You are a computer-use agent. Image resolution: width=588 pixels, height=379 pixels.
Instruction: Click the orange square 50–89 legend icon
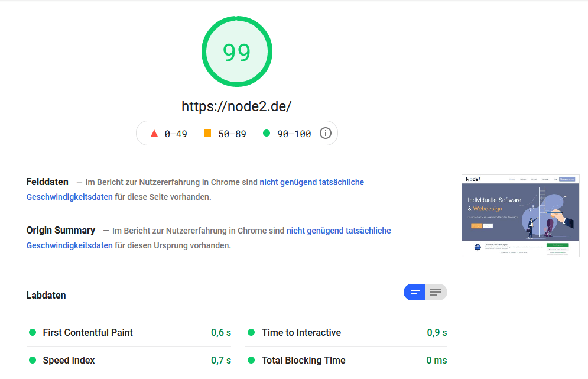pos(207,133)
